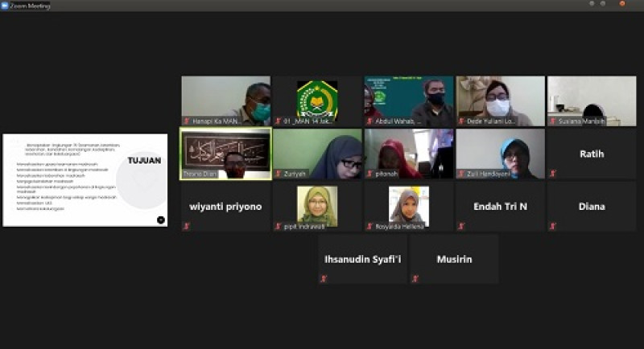Select Rosyaida Hellena's profile photo tile
Screen dimensions: 644x349
point(409,206)
